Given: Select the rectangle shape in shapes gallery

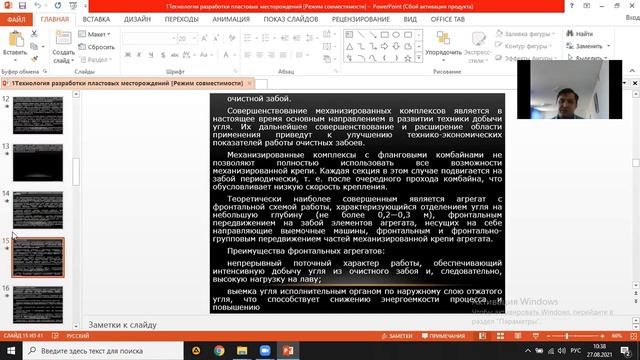Looking at the screenshot, I should tap(384, 35).
